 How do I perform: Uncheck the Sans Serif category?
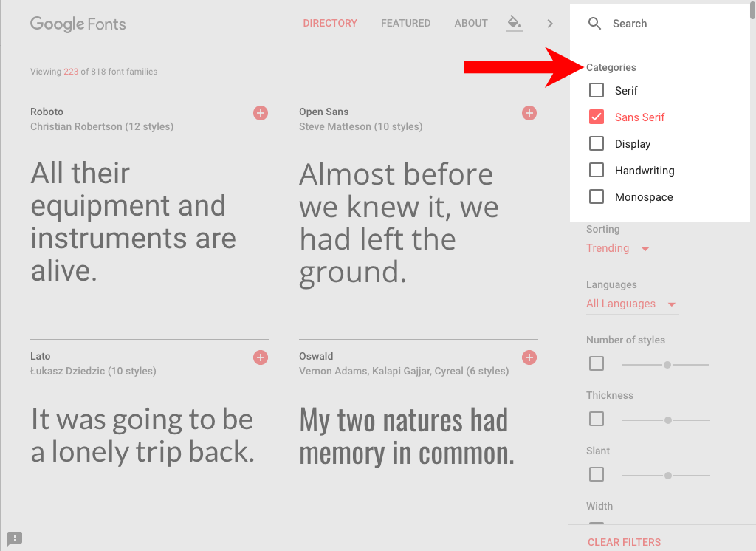597,117
